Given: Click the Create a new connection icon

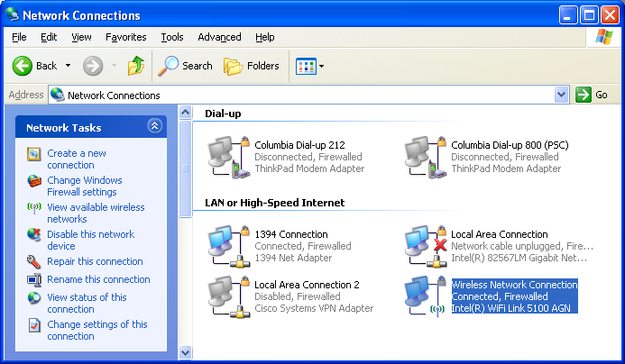Looking at the screenshot, I should click(x=34, y=154).
